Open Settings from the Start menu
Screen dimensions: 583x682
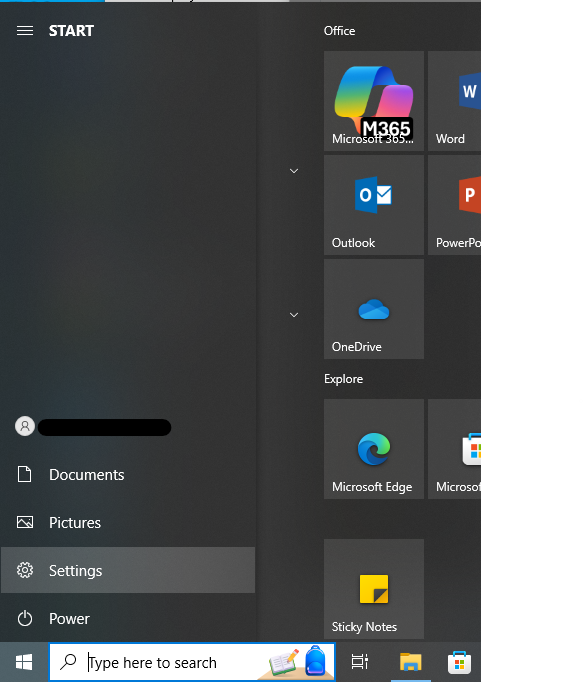[128, 570]
